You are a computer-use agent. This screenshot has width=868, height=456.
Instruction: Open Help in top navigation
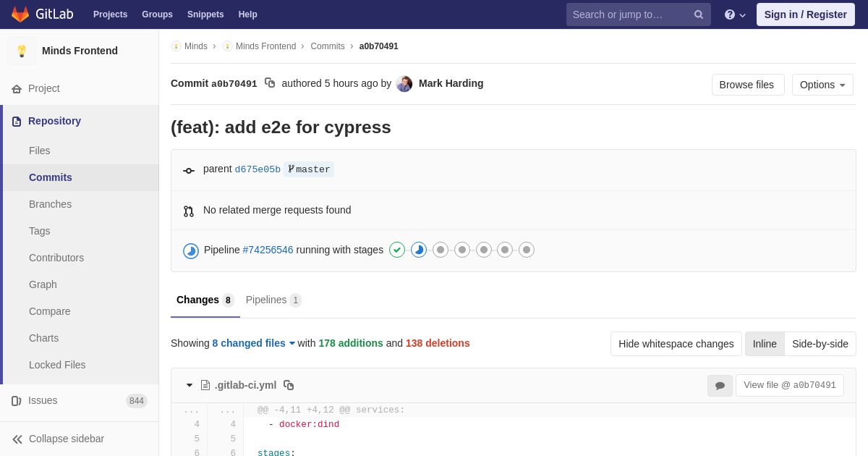[x=248, y=14]
